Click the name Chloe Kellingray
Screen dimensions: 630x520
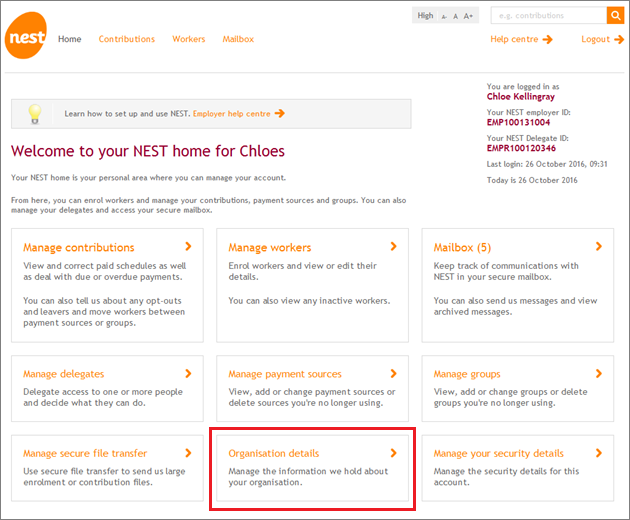521,96
